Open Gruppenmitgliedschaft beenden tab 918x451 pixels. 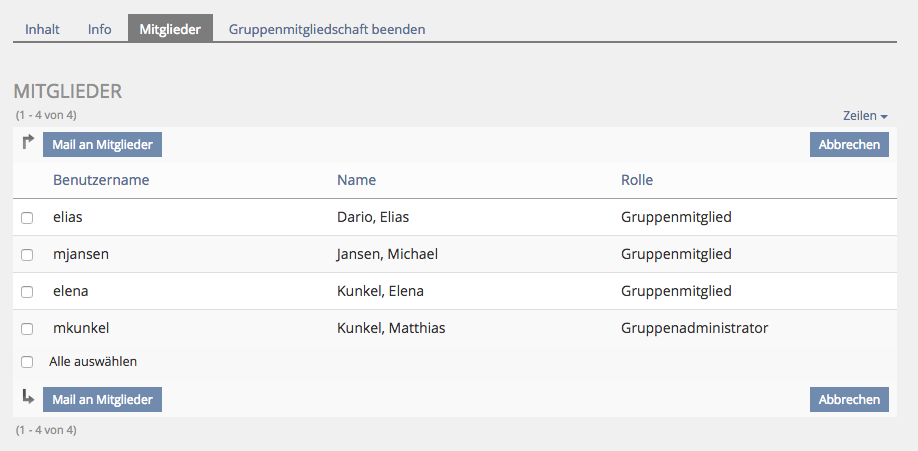coord(327,29)
